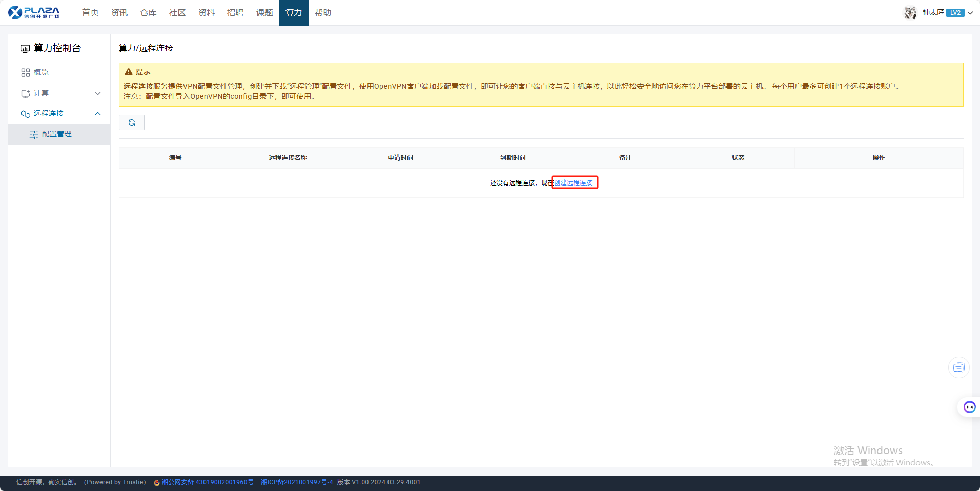Screen dimensions: 980x491
Task: Open the 帮助 nav item
Action: [x=323, y=13]
